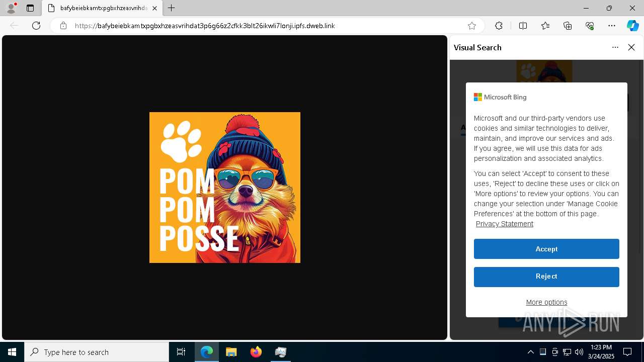The image size is (644, 362).
Task: Open the clock showing 1:23 PM
Action: click(x=601, y=352)
